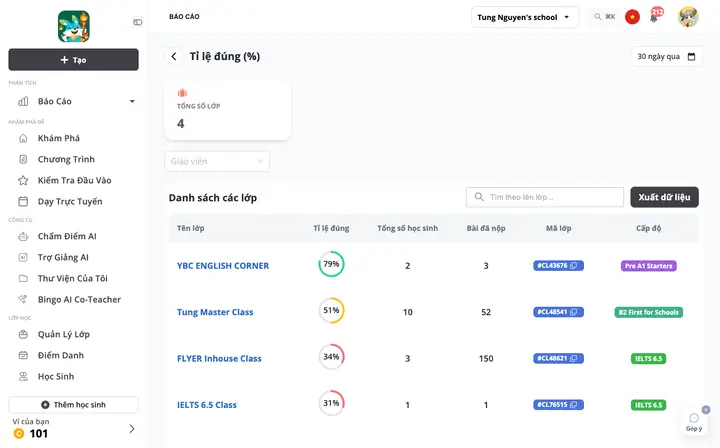Click the Tổng số lớp briefcase icon
The height and width of the screenshot is (448, 720).
coord(182,93)
